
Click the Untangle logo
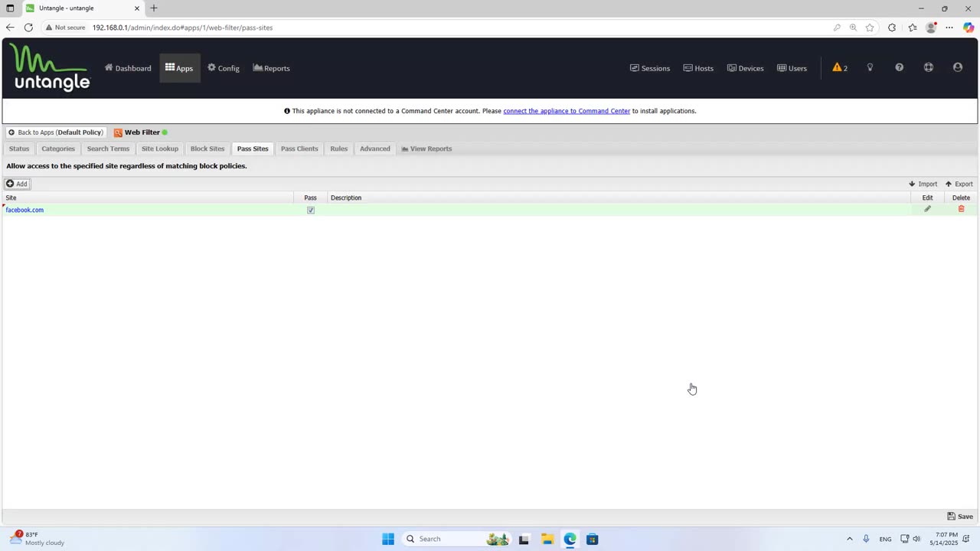coord(51,67)
